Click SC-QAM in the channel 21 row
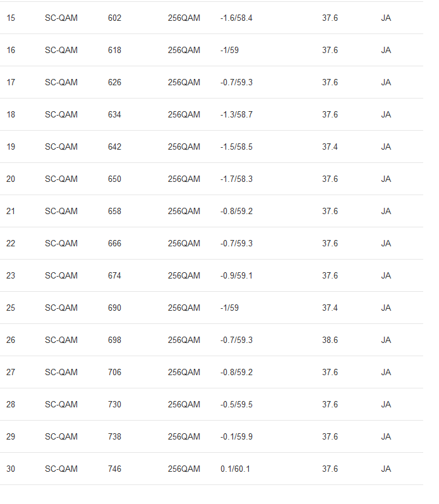439x504 pixels. 61,212
